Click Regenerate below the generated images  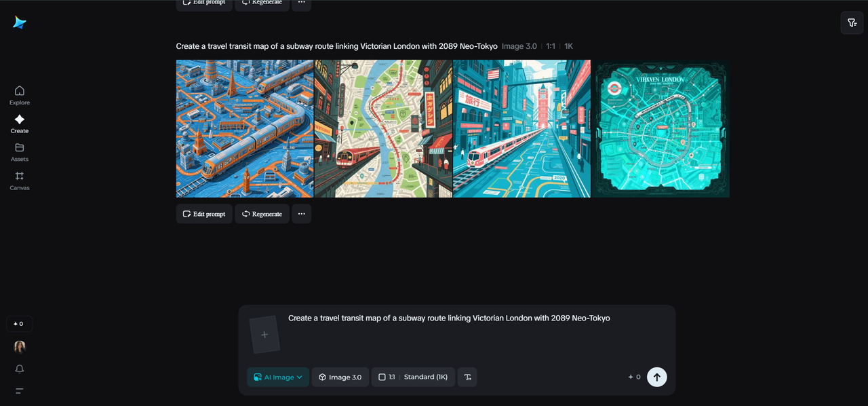tap(262, 214)
